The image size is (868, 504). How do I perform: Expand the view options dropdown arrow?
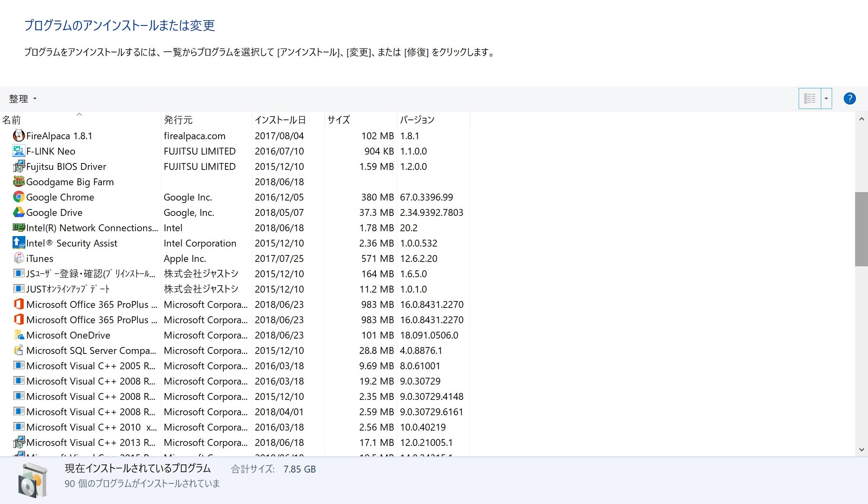click(826, 98)
